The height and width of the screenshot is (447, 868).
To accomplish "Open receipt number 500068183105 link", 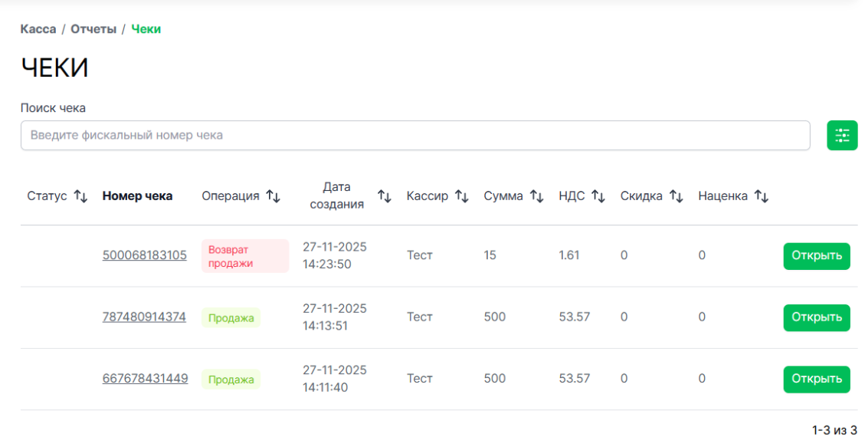I will [144, 255].
